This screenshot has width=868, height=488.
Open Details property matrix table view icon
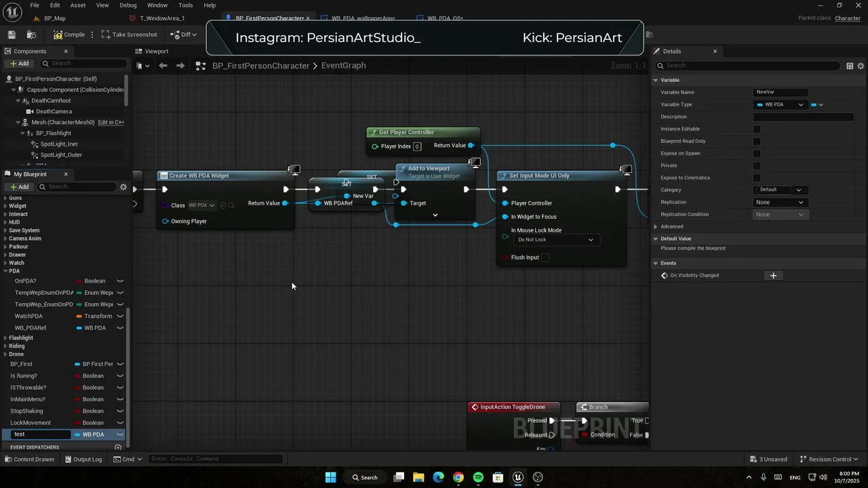(850, 66)
